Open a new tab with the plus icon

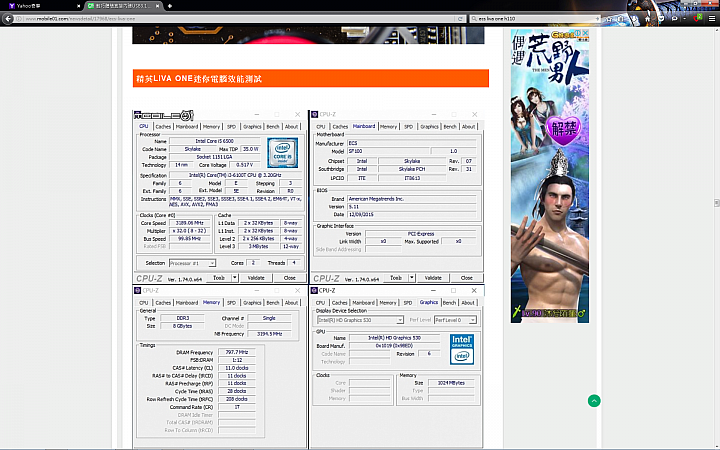coord(170,6)
